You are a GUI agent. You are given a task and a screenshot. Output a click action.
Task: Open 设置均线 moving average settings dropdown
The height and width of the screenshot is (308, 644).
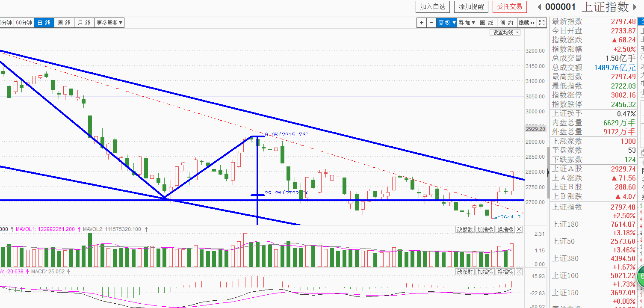(505, 33)
